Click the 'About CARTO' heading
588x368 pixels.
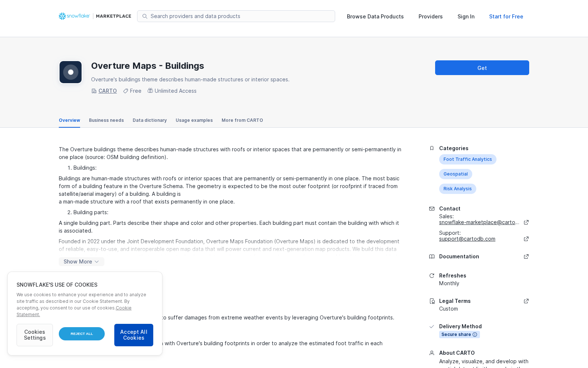457,353
